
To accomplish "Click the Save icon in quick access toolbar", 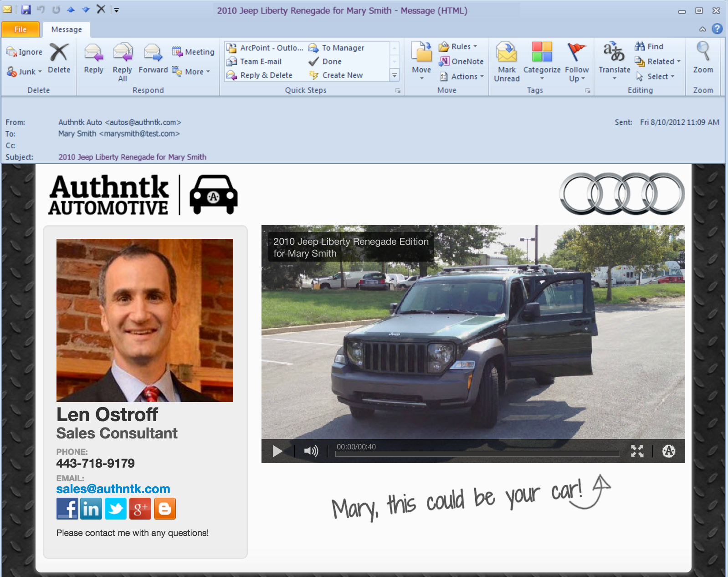I will pos(26,10).
